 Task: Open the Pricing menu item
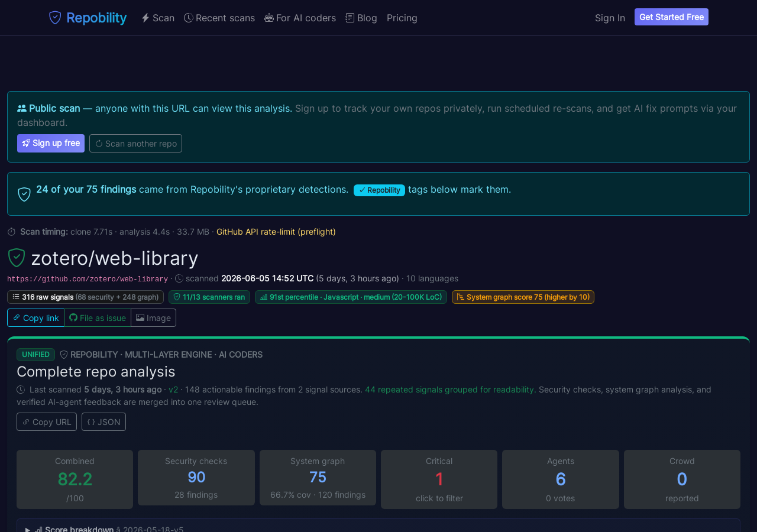point(402,18)
